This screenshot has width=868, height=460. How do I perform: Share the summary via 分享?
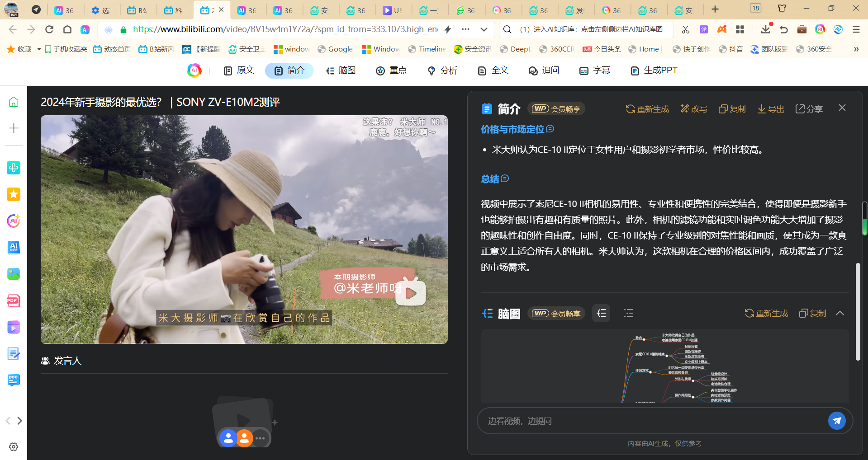click(809, 109)
